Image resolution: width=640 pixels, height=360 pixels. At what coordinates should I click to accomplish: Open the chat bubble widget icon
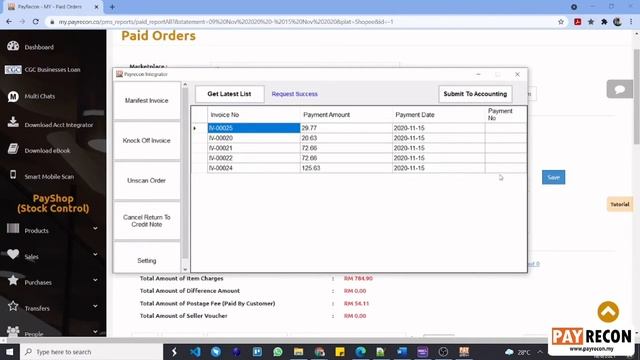(620, 89)
